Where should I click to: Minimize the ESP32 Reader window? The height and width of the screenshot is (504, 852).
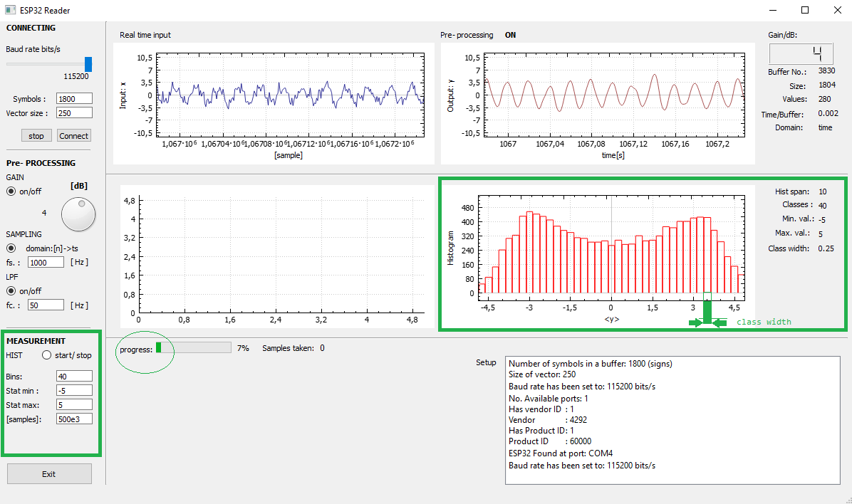coord(773,10)
